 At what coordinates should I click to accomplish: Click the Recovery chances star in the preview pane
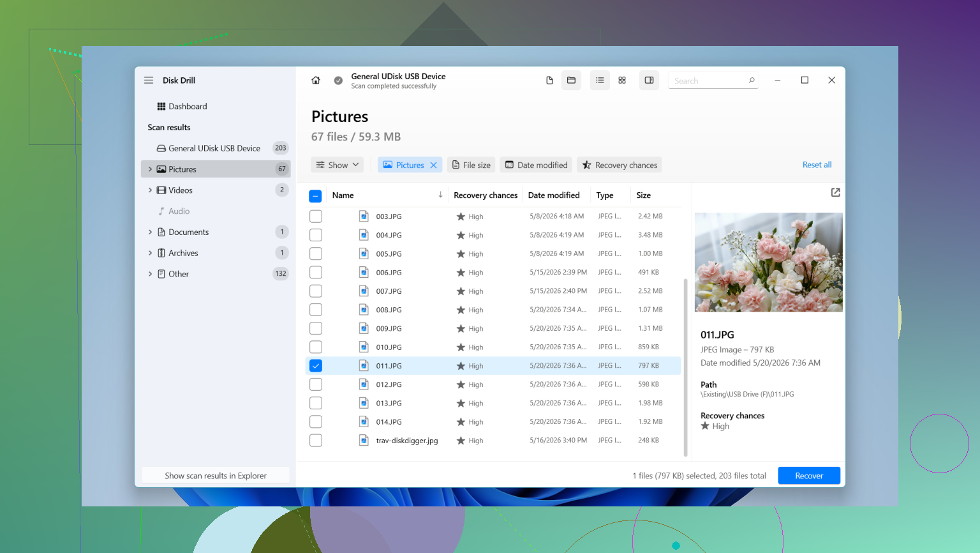[x=705, y=426]
